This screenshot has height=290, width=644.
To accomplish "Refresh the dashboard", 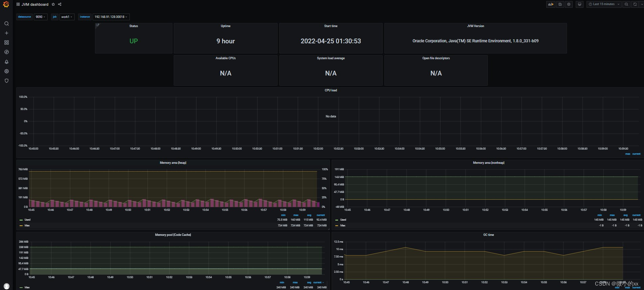I will [635, 4].
